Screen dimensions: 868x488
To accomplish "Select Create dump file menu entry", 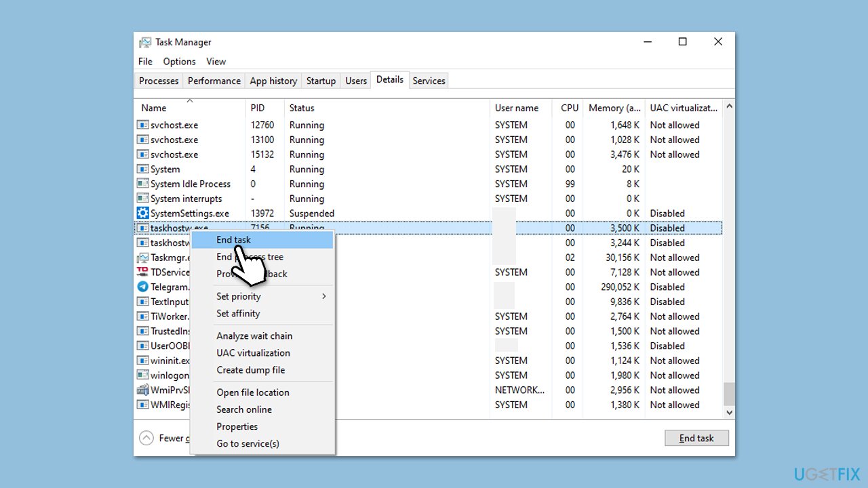I will [x=250, y=370].
